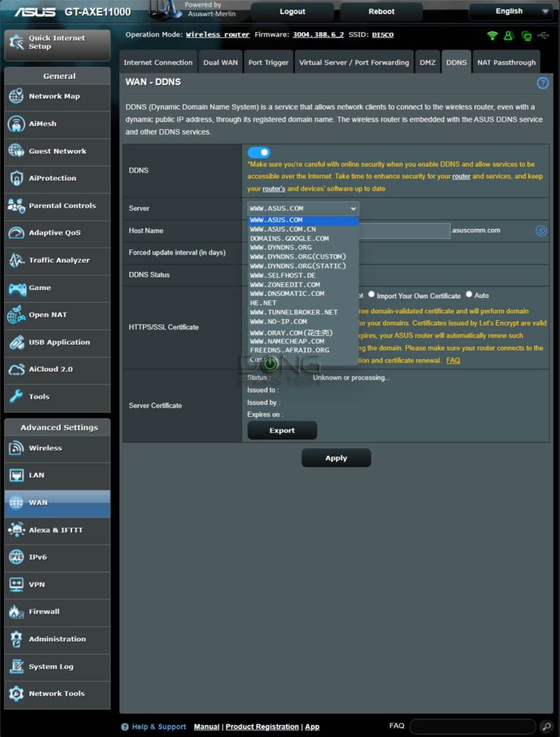Open the Manual link in footer
The width and height of the screenshot is (560, 737).
pyautogui.click(x=206, y=727)
